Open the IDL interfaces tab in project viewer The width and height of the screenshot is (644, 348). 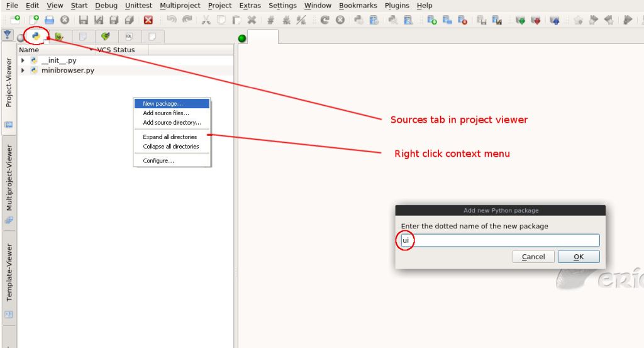(x=128, y=37)
